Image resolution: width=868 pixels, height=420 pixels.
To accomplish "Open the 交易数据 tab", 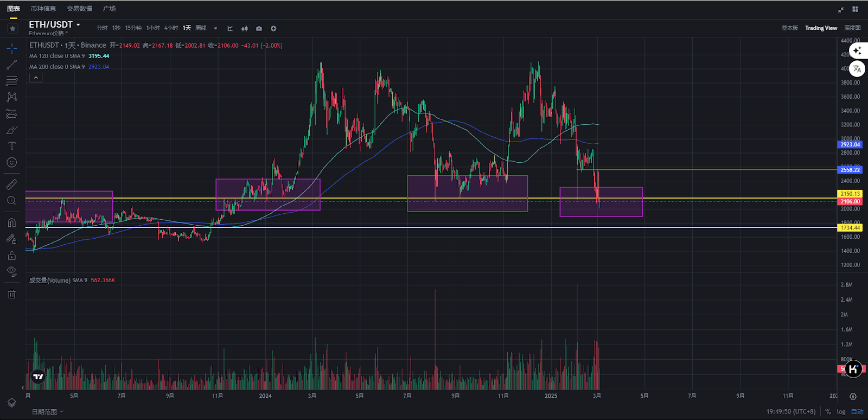I will (79, 9).
